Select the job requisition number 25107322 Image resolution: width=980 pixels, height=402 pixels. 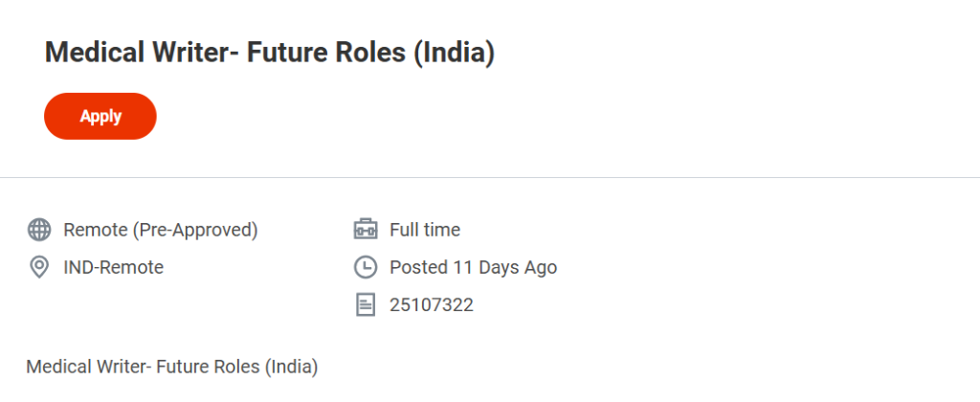(x=431, y=305)
